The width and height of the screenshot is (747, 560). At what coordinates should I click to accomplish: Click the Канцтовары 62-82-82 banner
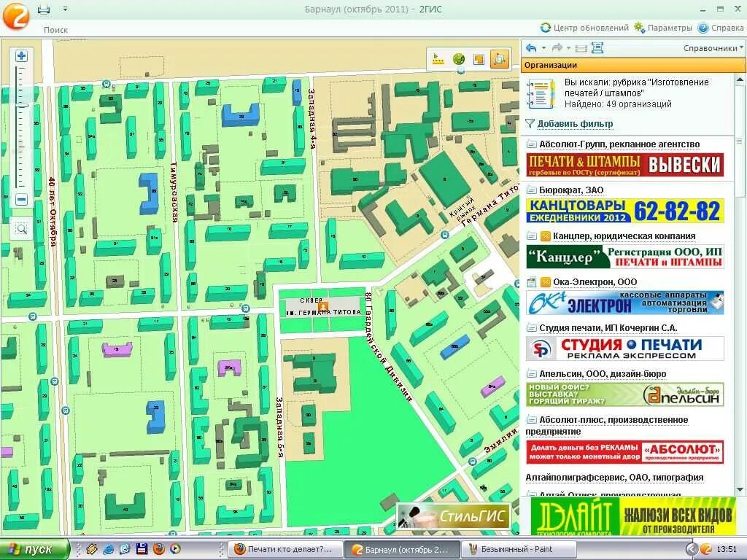pyautogui.click(x=625, y=211)
